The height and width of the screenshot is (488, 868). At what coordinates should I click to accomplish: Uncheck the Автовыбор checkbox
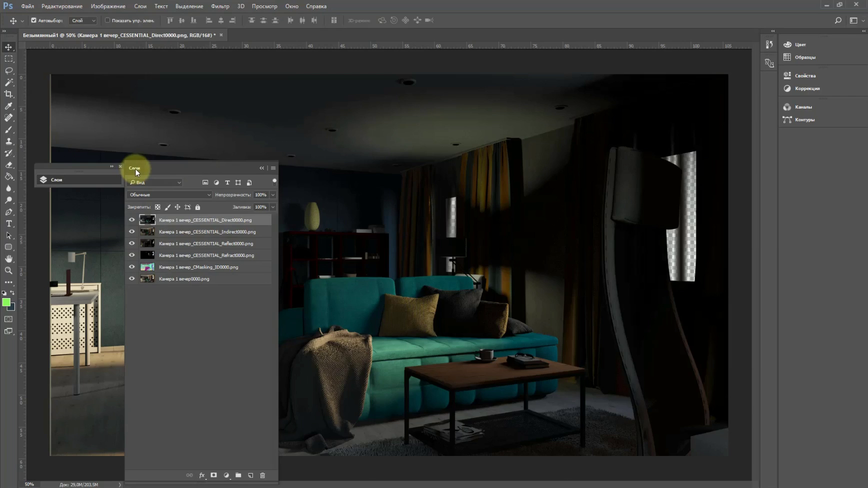click(34, 20)
